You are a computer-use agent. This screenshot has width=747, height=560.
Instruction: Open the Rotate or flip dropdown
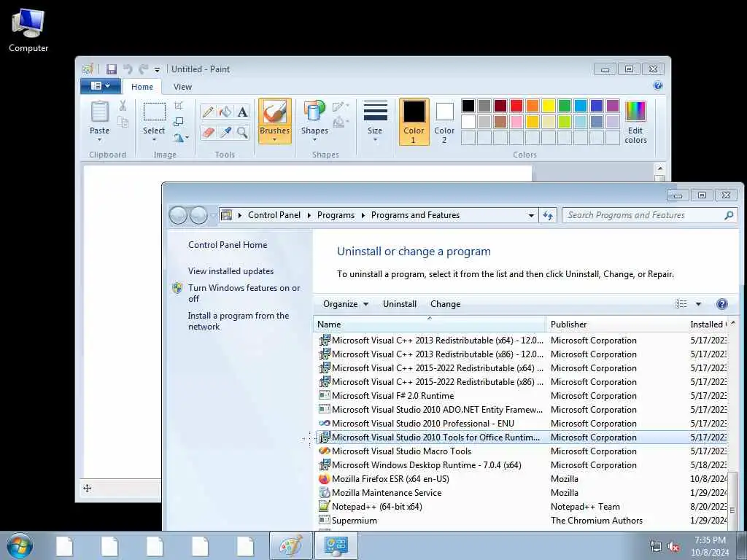point(181,138)
